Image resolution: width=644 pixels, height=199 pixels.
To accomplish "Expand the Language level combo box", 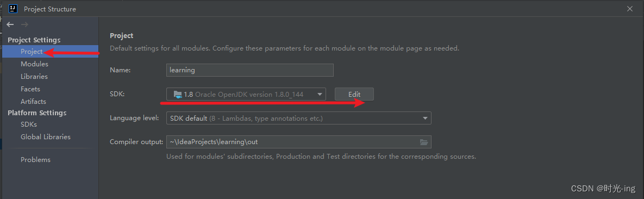I will pyautogui.click(x=298, y=119).
